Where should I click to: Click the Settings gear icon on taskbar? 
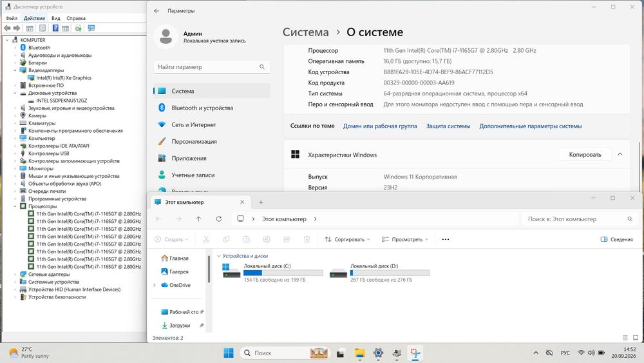(378, 353)
